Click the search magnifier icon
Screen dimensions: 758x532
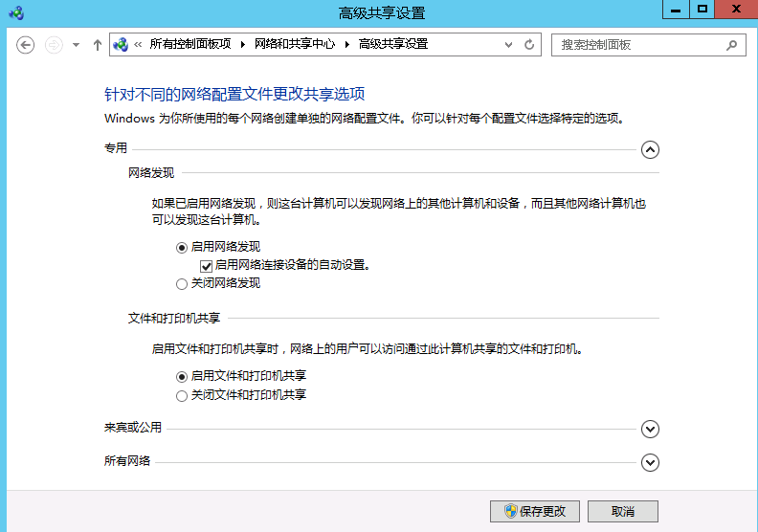(732, 45)
